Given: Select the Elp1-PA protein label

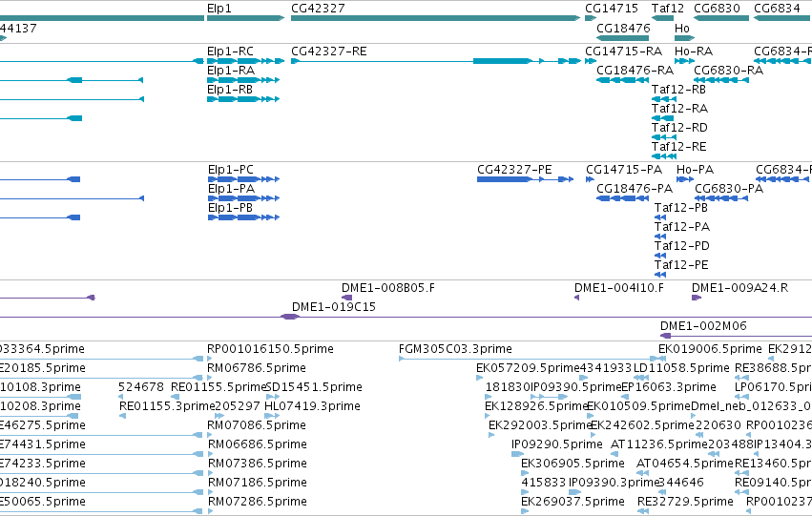Looking at the screenshot, I should click(231, 189).
